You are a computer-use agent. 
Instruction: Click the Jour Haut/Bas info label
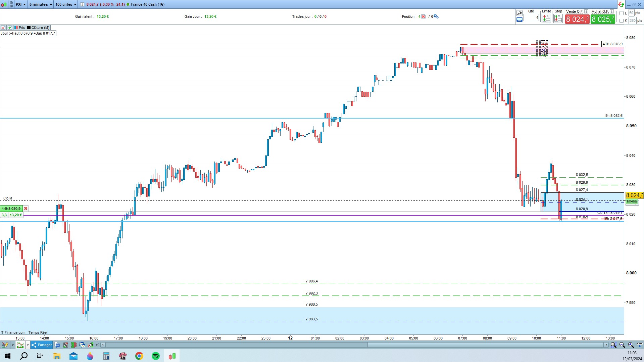[28, 33]
